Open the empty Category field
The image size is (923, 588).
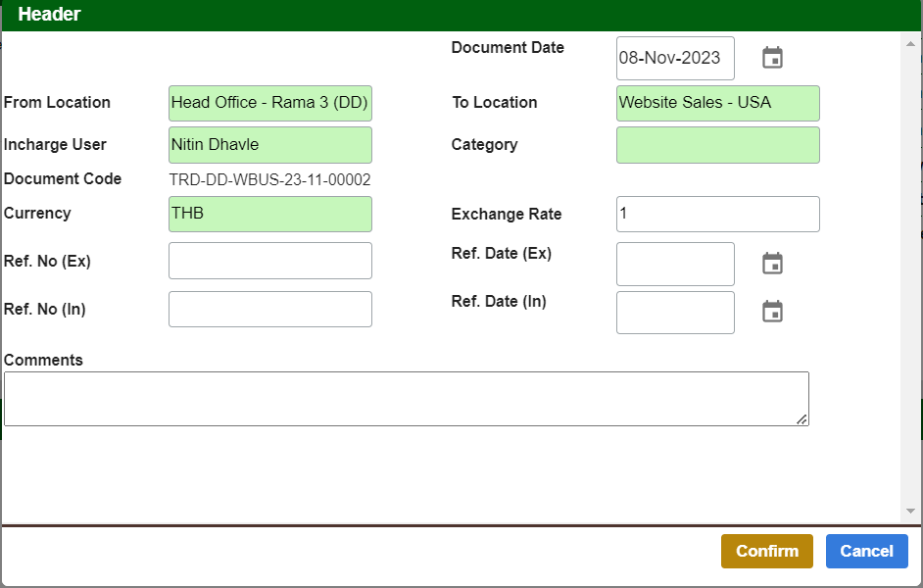717,145
